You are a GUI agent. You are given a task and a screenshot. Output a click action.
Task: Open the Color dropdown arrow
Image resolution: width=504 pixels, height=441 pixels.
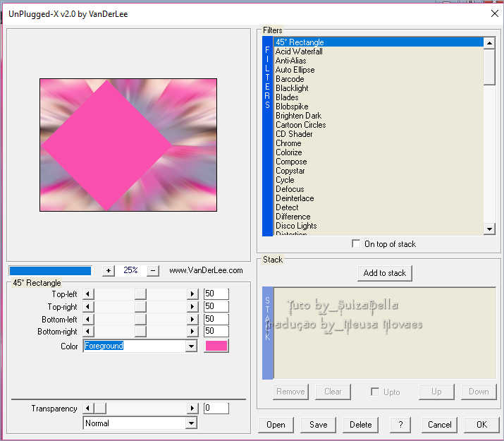[191, 346]
